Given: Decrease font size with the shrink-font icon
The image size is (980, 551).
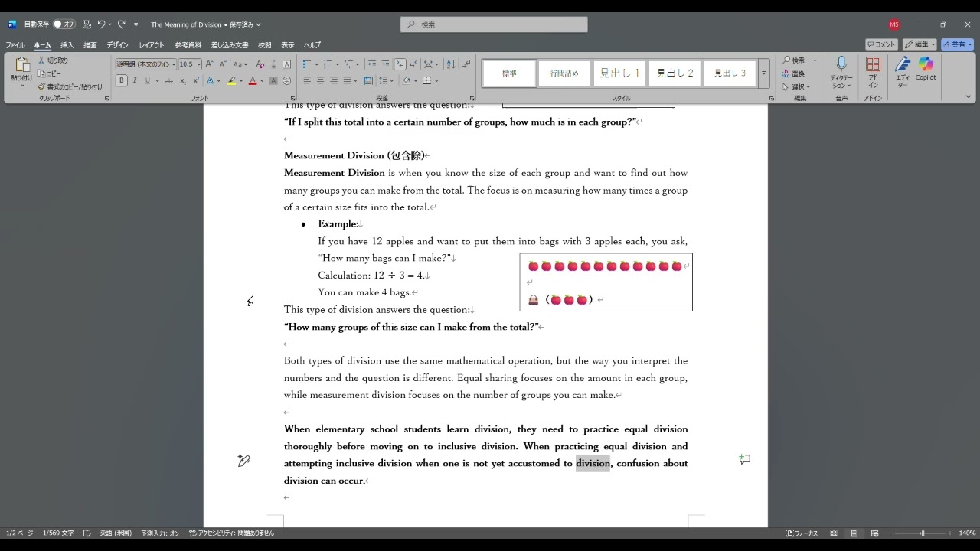Looking at the screenshot, I should pos(223,64).
